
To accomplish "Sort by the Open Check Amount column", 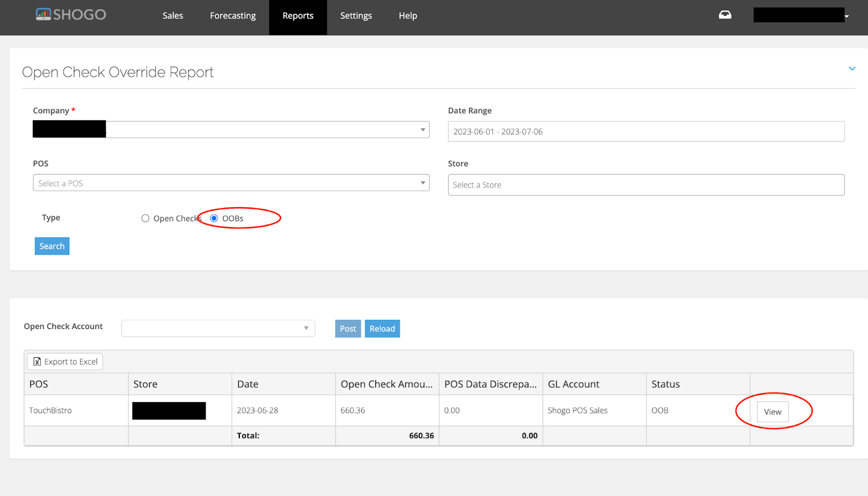I will 387,384.
